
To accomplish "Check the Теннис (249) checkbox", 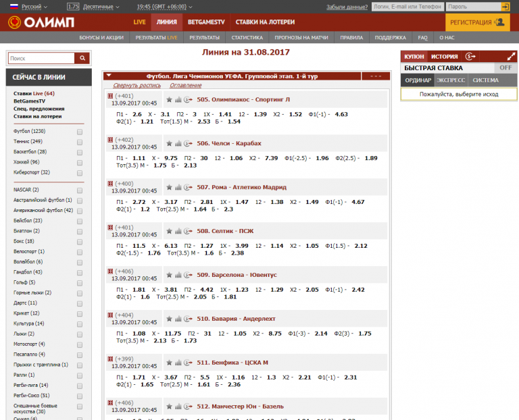I will 80,142.
